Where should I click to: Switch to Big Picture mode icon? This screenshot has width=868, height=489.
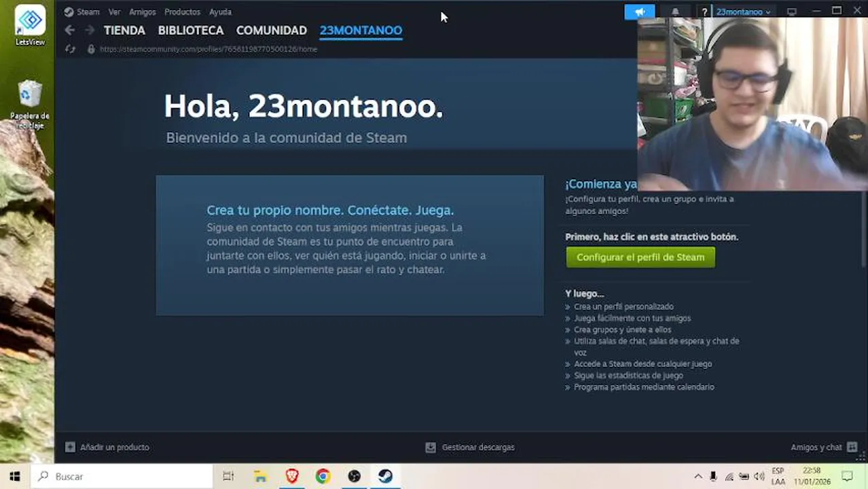[x=792, y=12]
